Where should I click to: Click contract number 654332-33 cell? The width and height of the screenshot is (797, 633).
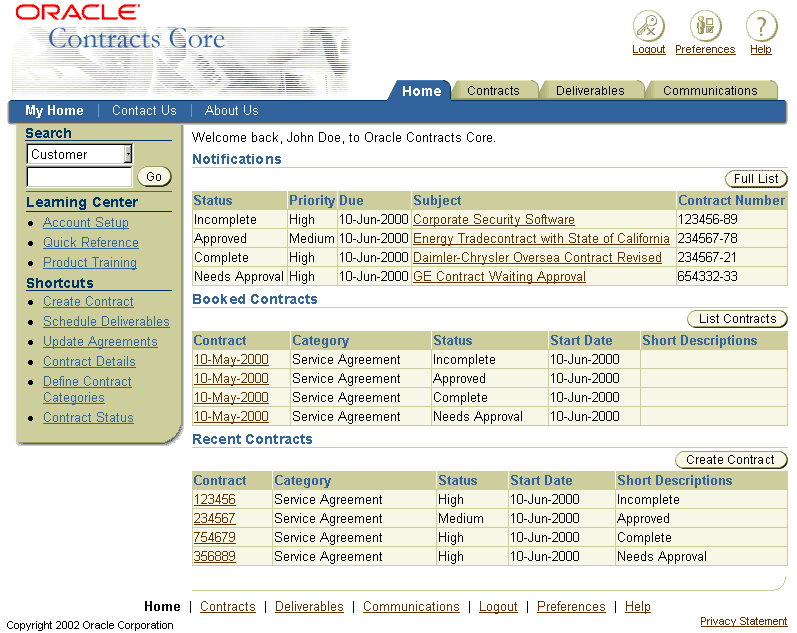point(732,277)
